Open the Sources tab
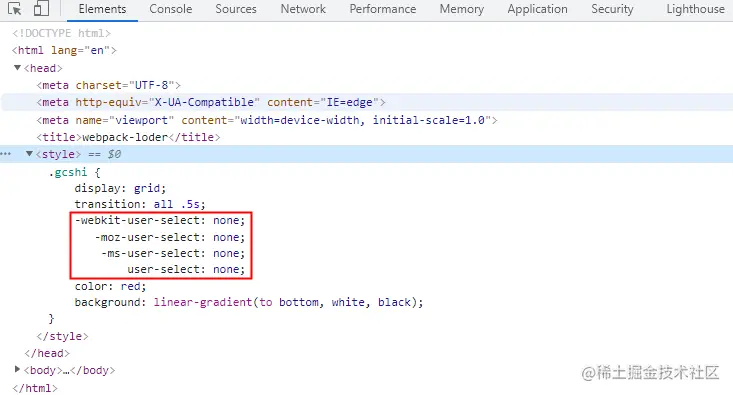This screenshot has height=395, width=733. point(236,9)
